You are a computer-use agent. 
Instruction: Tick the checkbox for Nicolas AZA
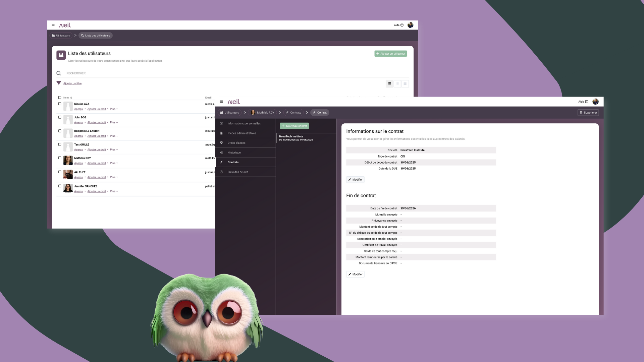tap(60, 104)
